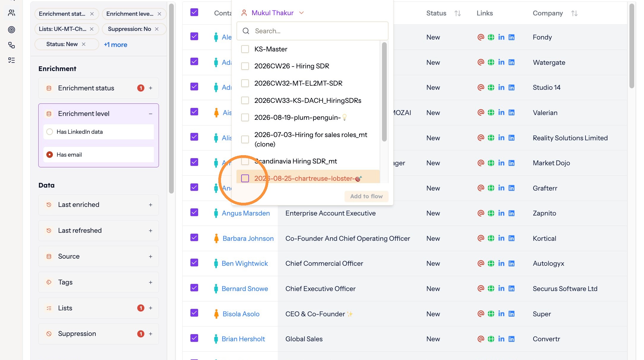
Task: Select the Has email radio option
Action: point(50,155)
